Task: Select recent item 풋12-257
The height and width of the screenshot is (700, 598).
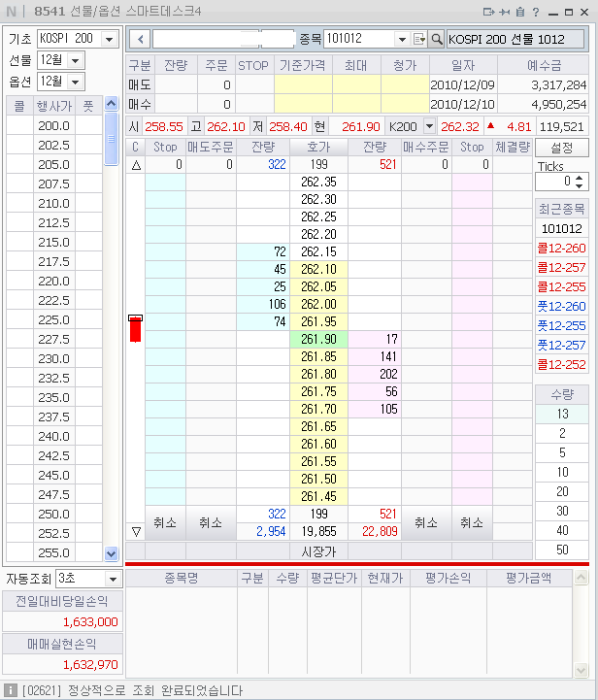Action: pyautogui.click(x=562, y=345)
